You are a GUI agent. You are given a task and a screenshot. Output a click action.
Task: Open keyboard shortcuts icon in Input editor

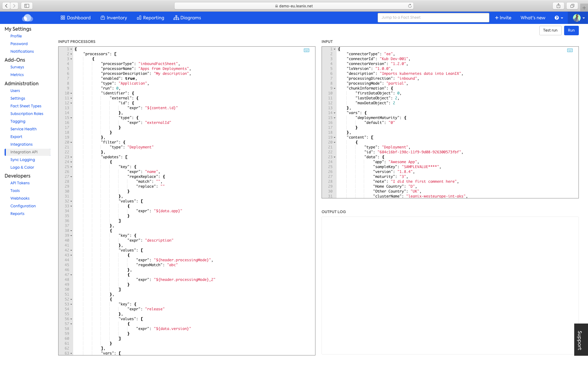pos(570,50)
